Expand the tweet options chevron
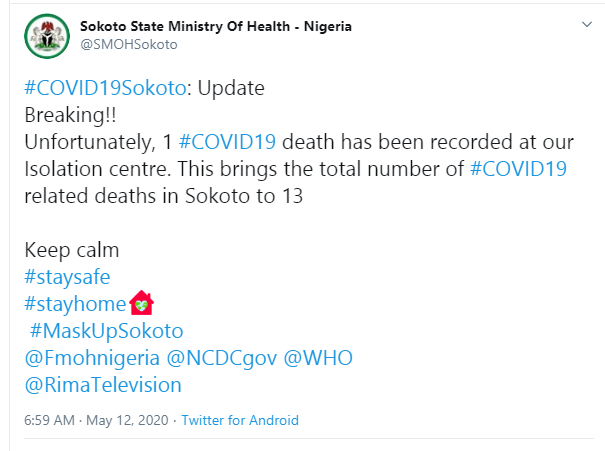Image resolution: width=605 pixels, height=451 pixels. pos(586,25)
